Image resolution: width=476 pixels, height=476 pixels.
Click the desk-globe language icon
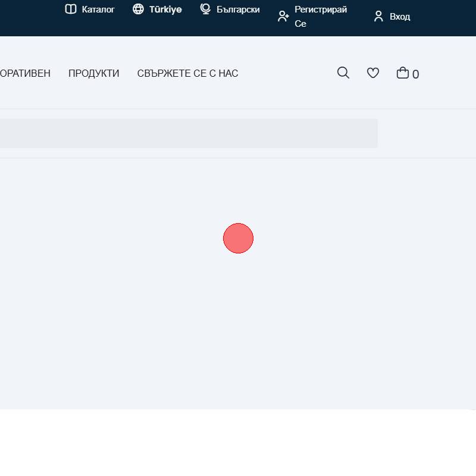tap(205, 9)
